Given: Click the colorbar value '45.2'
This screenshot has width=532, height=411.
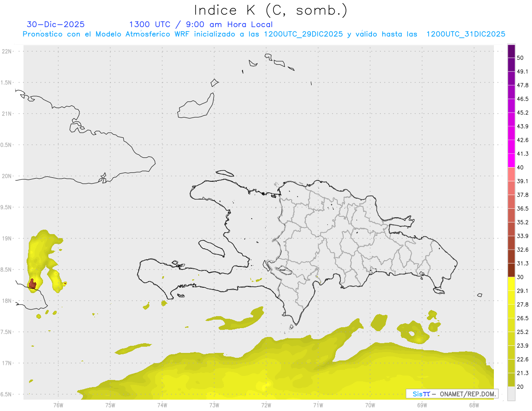Looking at the screenshot, I should (523, 113).
